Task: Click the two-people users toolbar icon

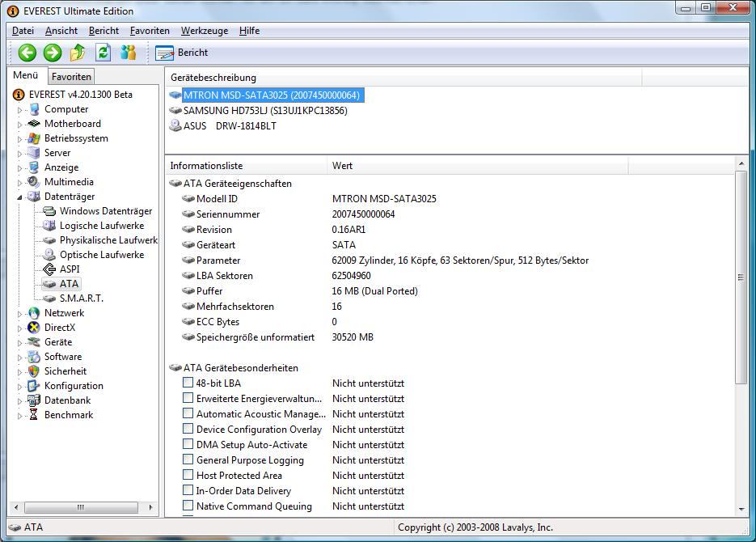Action: pos(129,53)
